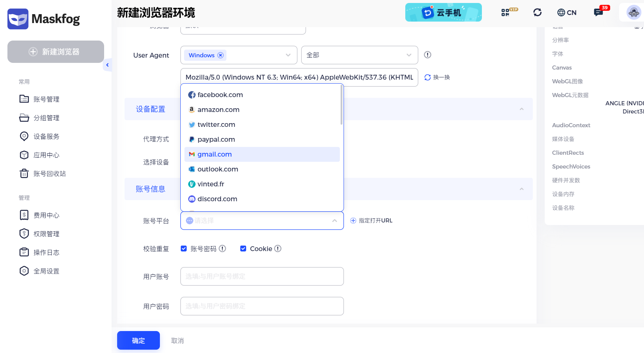
Task: Remove the Windows tag with its x
Action: 220,55
